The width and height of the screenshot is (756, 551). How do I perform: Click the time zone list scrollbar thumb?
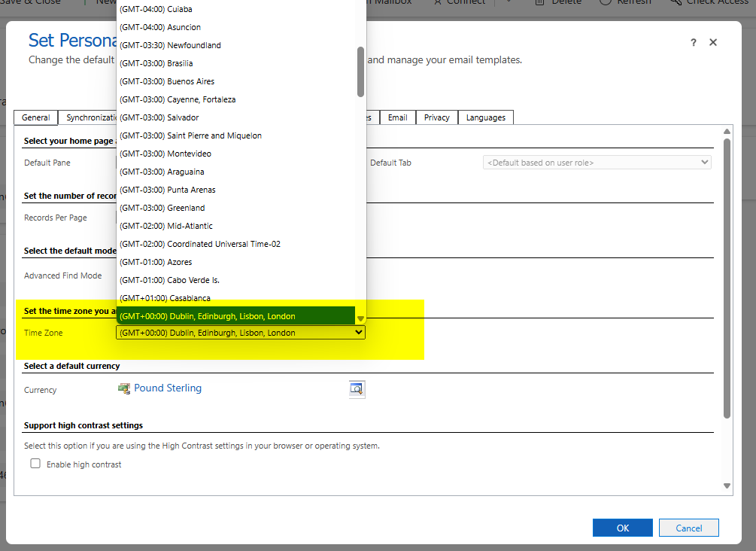pos(361,72)
